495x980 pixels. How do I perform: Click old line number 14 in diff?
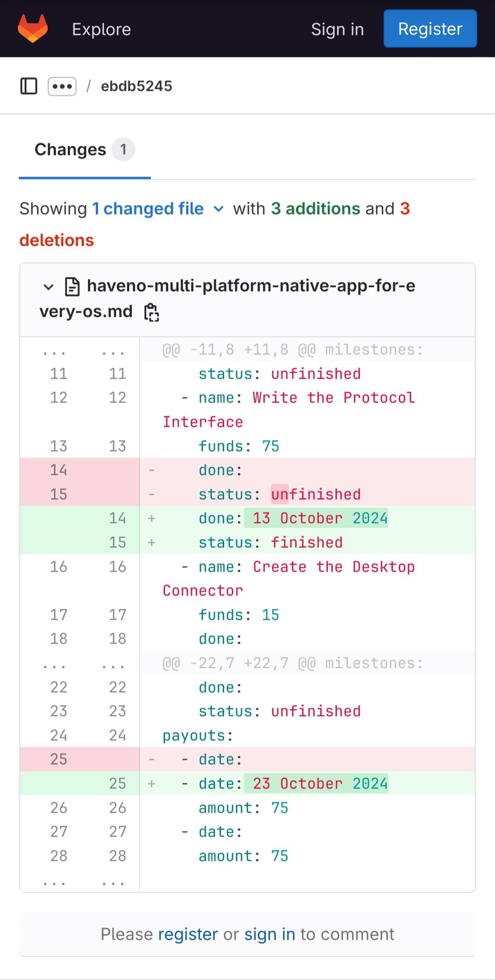[59, 470]
